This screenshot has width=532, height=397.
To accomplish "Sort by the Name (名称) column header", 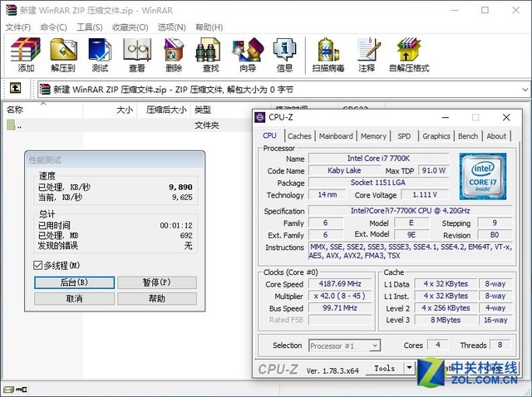I will tap(42, 110).
